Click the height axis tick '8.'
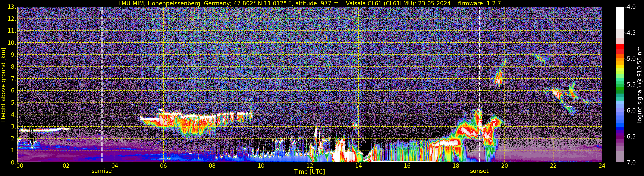 [x=13, y=66]
